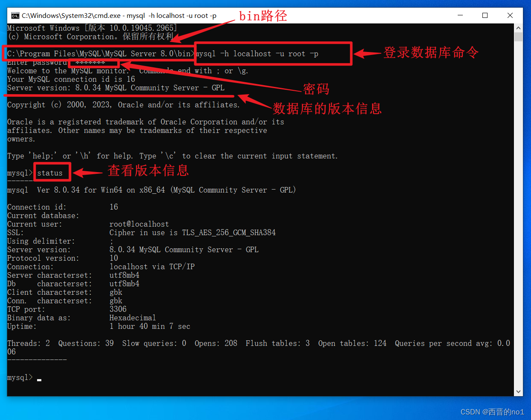The image size is (531, 420).
Task: Click the 'Hexadecimal' value
Action: [x=133, y=318]
